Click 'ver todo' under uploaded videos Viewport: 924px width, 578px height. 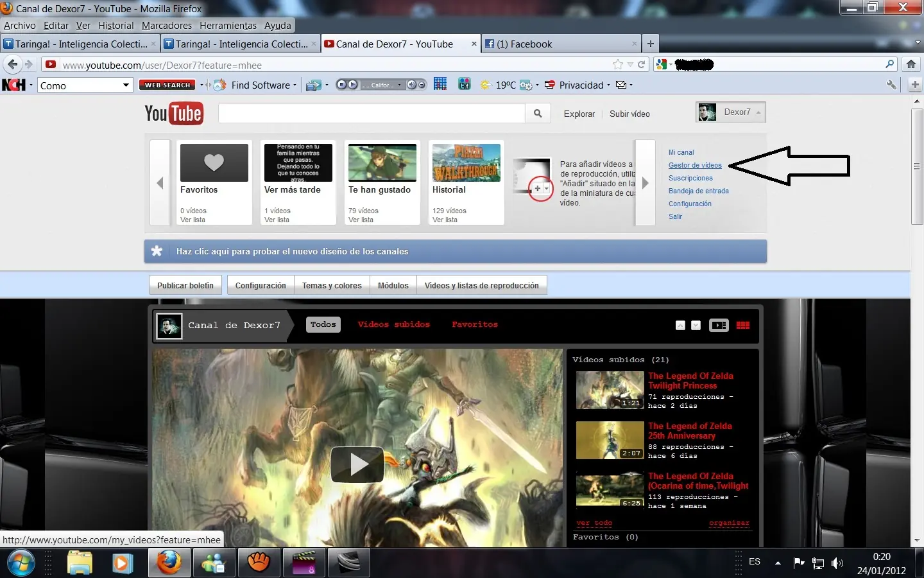tap(594, 523)
